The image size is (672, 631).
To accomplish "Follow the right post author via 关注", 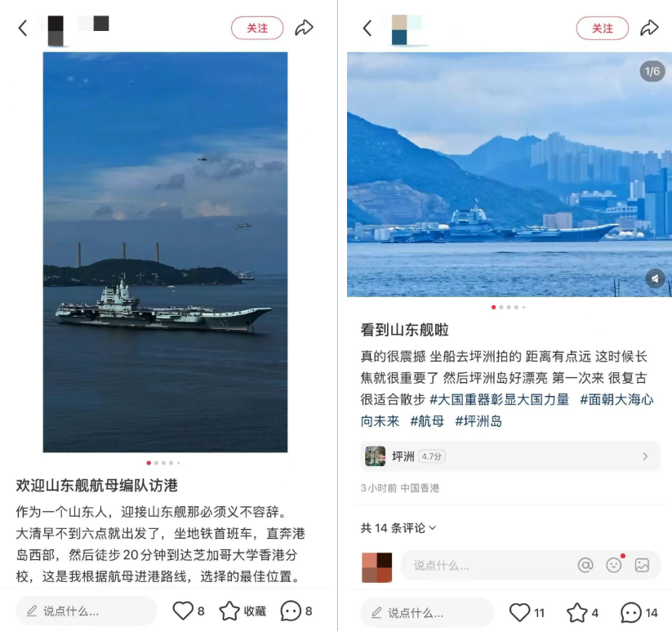I will click(602, 29).
